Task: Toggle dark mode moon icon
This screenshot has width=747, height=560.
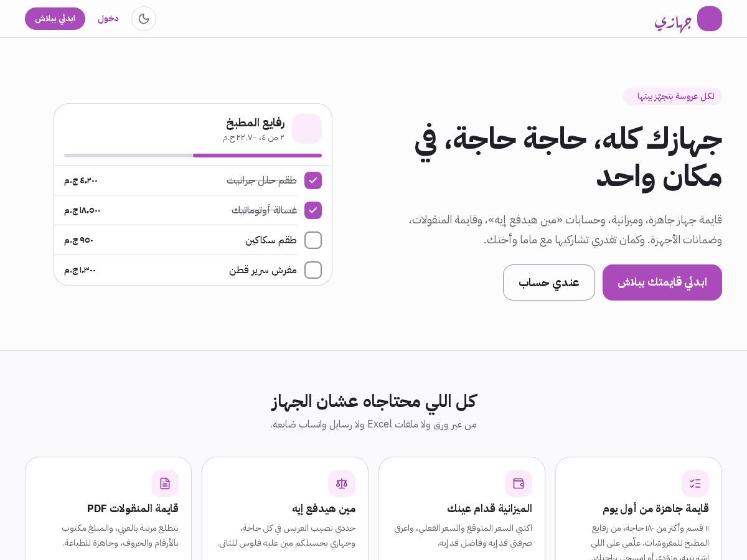Action: click(144, 19)
